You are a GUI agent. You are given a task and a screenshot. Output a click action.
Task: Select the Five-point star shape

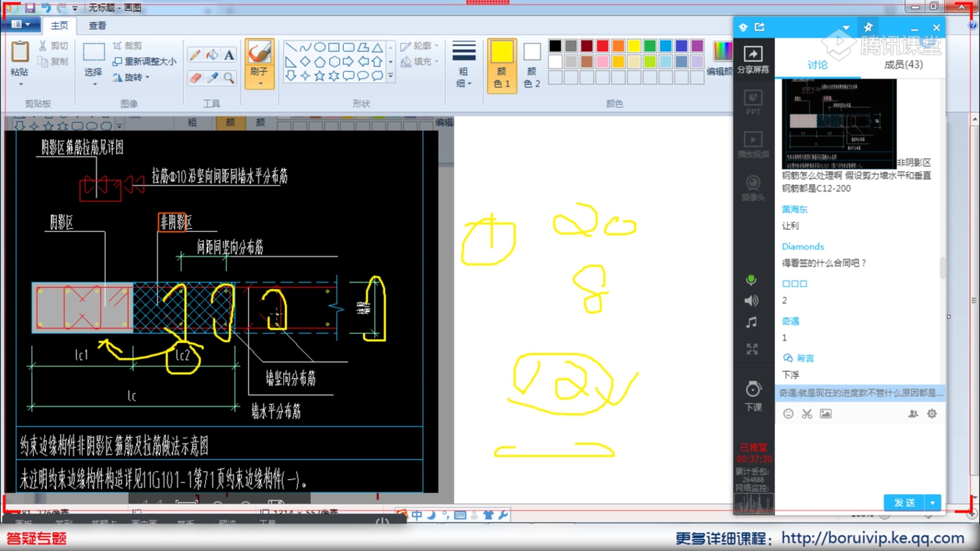320,76
